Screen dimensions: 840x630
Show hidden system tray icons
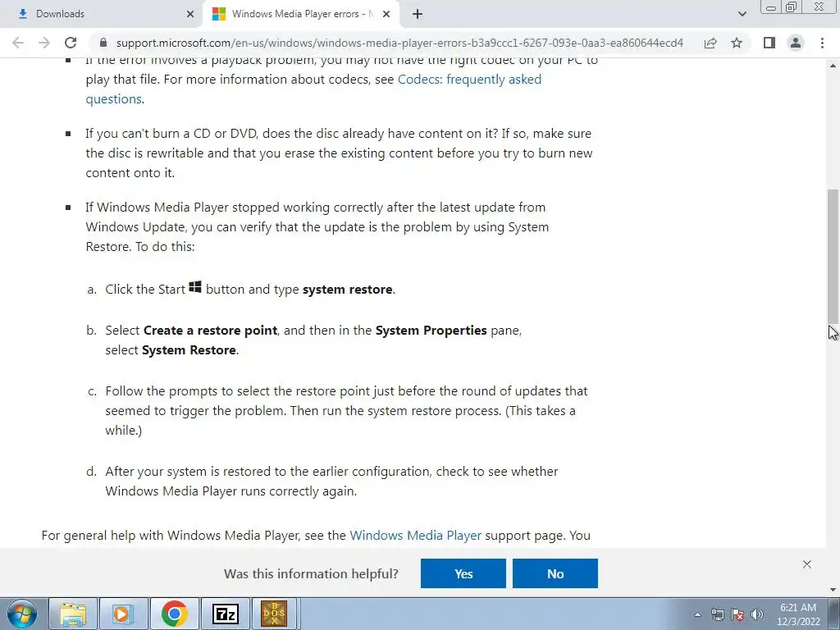(697, 614)
